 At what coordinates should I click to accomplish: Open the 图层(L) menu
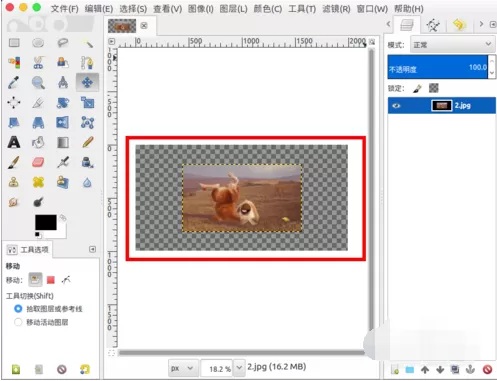tap(233, 9)
